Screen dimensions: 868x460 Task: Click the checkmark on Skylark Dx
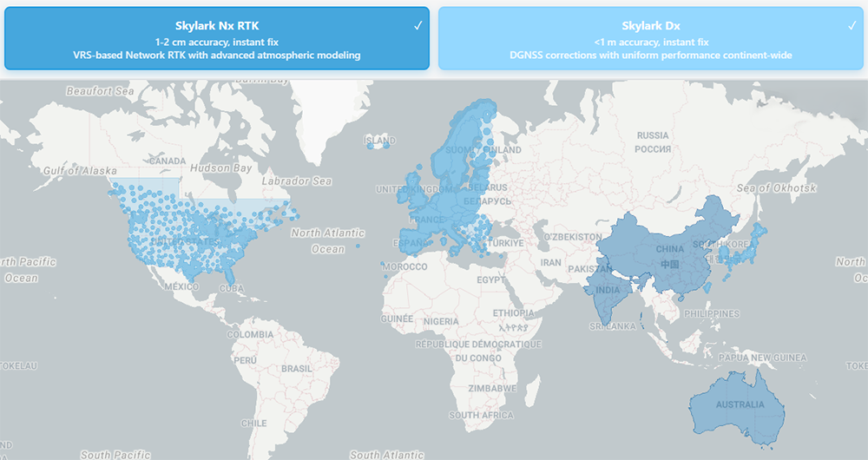[852, 25]
